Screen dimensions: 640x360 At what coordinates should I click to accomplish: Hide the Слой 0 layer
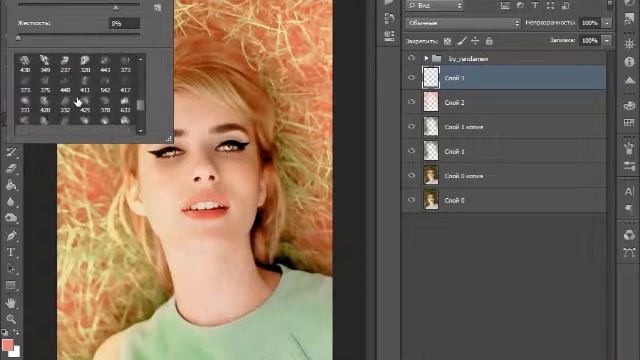pyautogui.click(x=411, y=200)
